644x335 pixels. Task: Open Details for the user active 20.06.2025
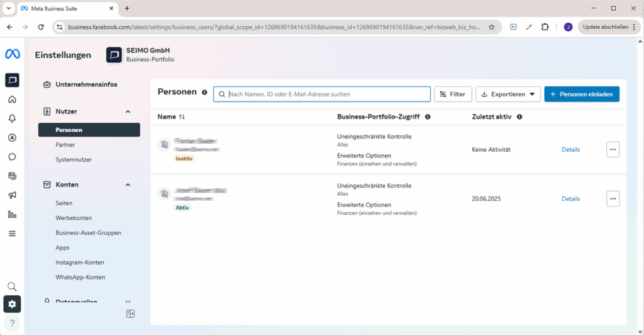point(570,198)
